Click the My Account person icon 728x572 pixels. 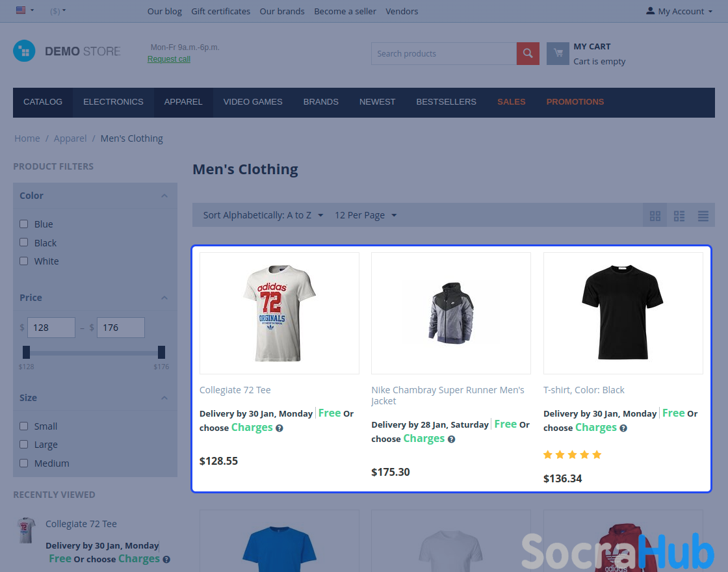coord(650,10)
